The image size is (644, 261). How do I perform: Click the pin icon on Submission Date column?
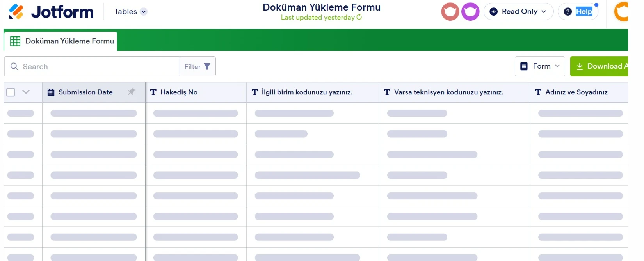coord(131,92)
